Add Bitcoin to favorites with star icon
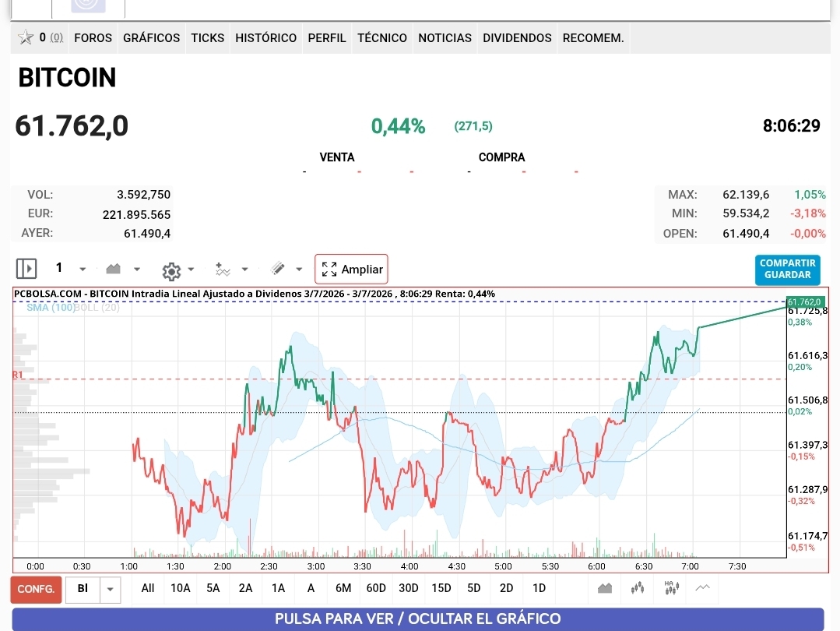The width and height of the screenshot is (840, 631). click(x=25, y=37)
